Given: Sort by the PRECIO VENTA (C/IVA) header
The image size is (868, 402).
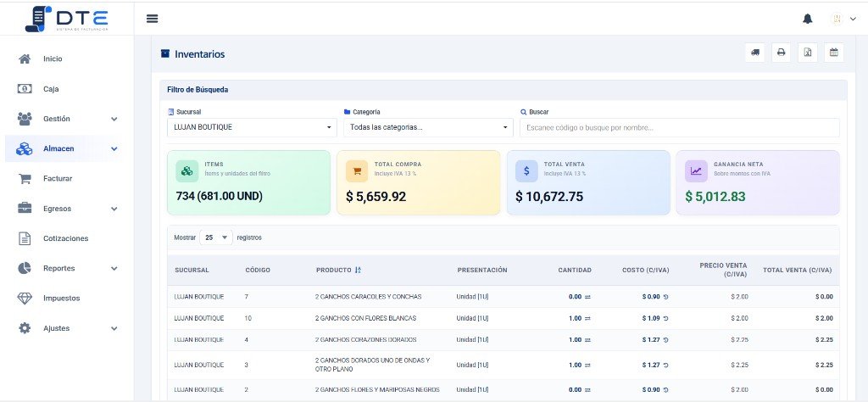Looking at the screenshot, I should click(x=724, y=270).
